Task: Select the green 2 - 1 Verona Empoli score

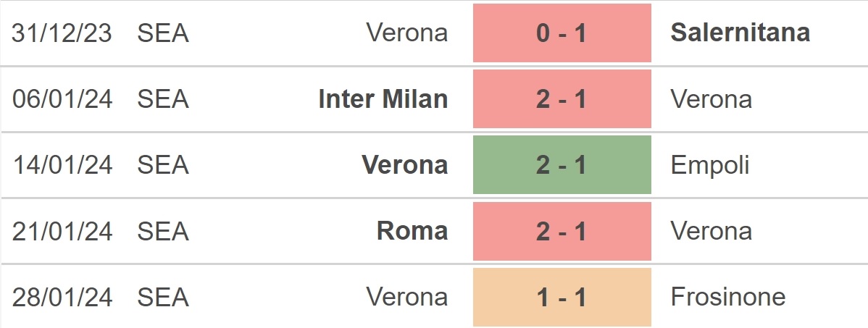Action: click(562, 165)
